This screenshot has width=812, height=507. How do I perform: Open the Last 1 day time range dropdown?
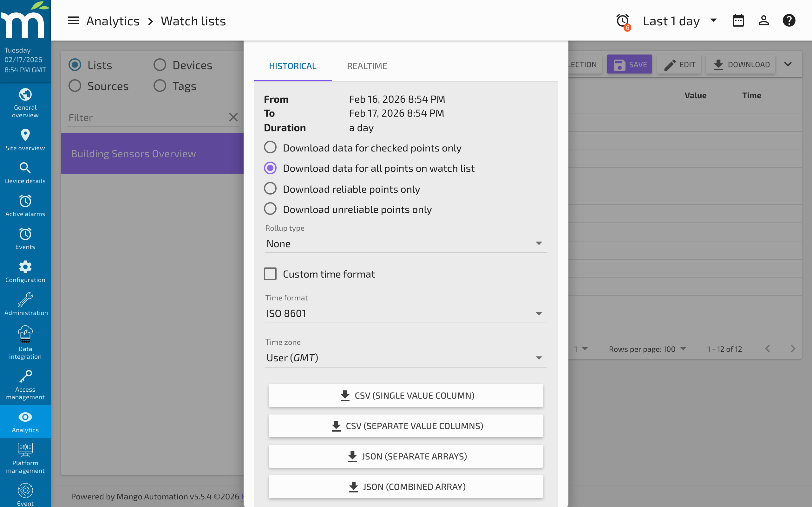[x=679, y=21]
